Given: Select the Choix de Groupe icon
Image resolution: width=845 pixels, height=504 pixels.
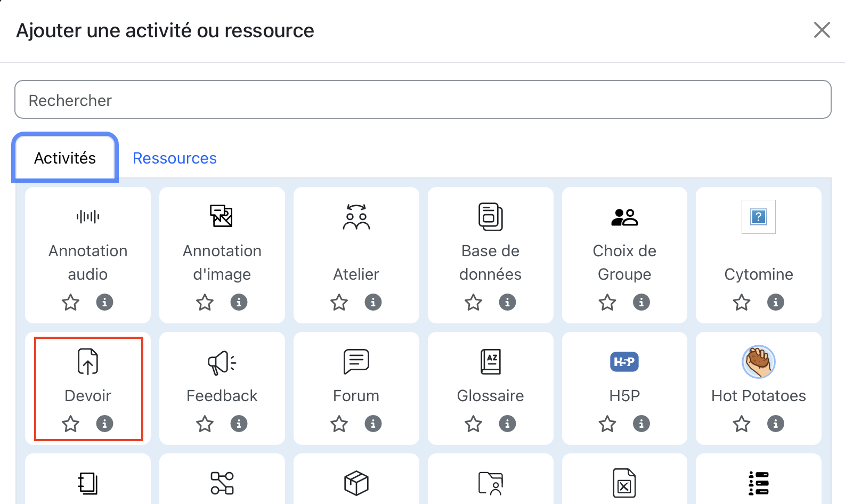Looking at the screenshot, I should click(624, 217).
